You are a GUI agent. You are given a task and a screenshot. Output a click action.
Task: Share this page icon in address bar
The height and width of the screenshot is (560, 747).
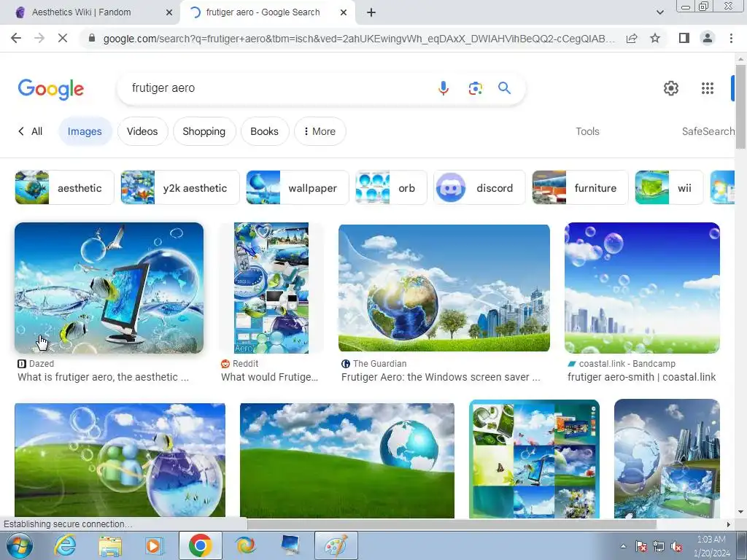632,38
